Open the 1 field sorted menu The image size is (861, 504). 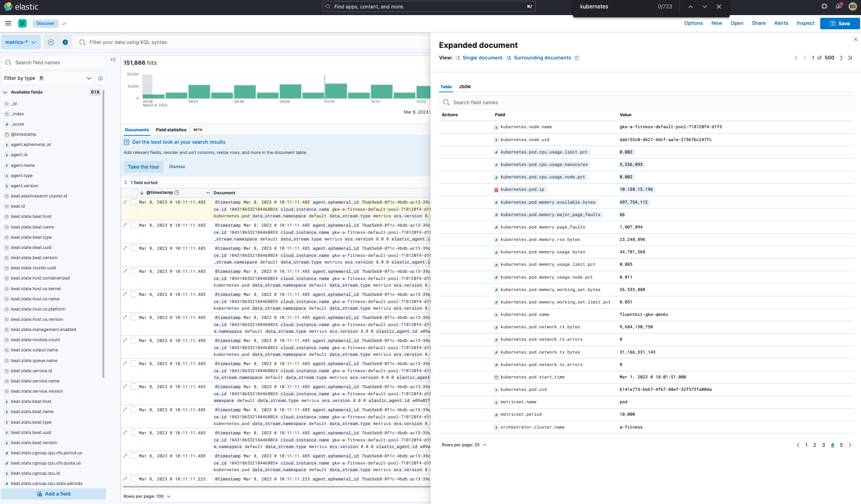click(141, 182)
